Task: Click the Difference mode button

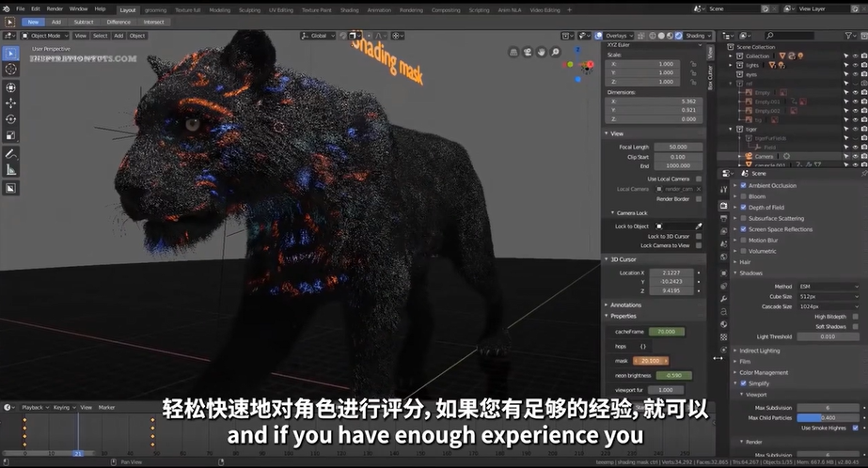Action: (x=118, y=23)
